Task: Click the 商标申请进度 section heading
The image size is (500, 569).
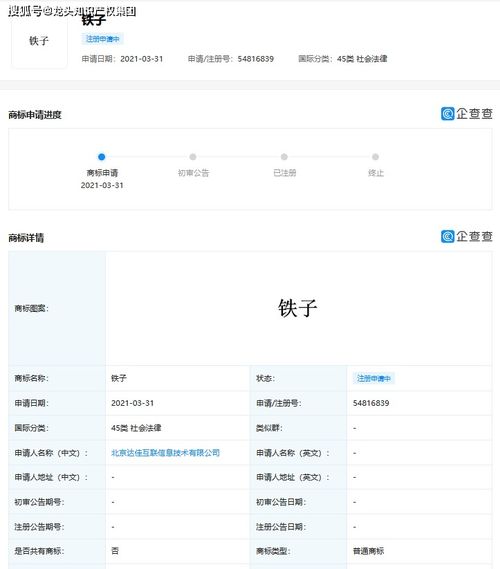Action: (35, 115)
